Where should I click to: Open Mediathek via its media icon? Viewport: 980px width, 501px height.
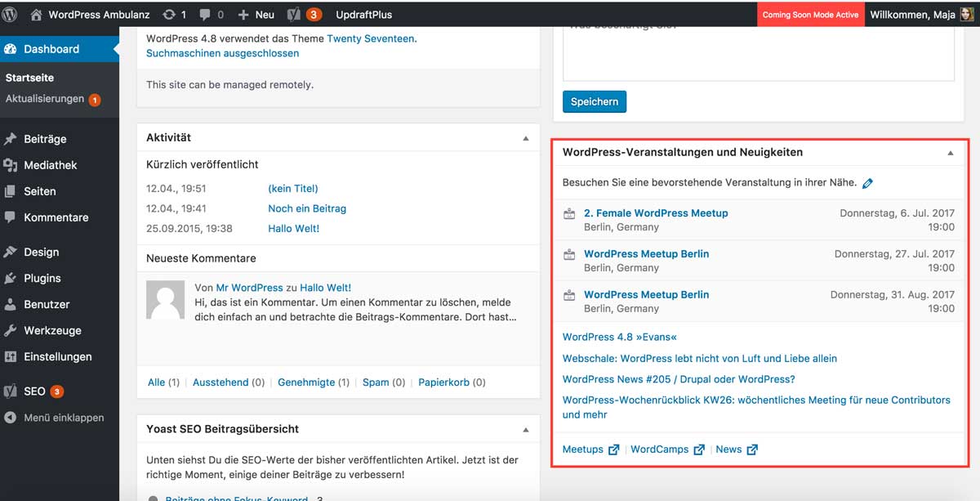pyautogui.click(x=11, y=165)
